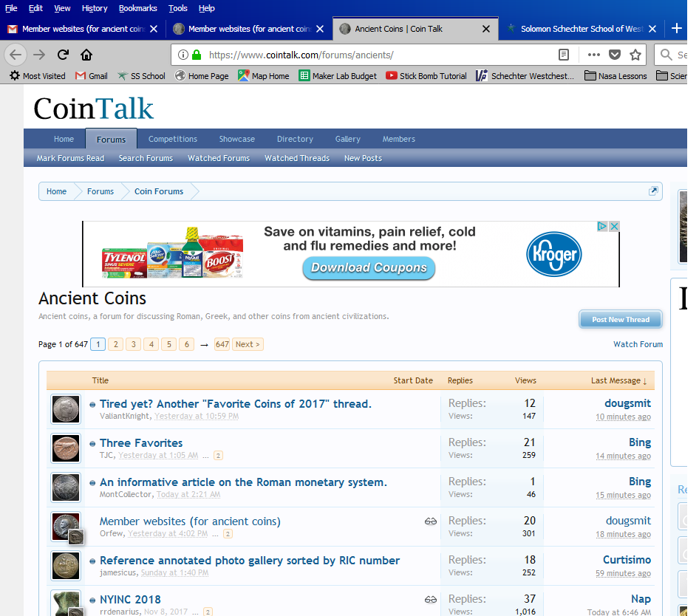The height and width of the screenshot is (616, 699).
Task: Click the URL address bar field
Action: [377, 55]
